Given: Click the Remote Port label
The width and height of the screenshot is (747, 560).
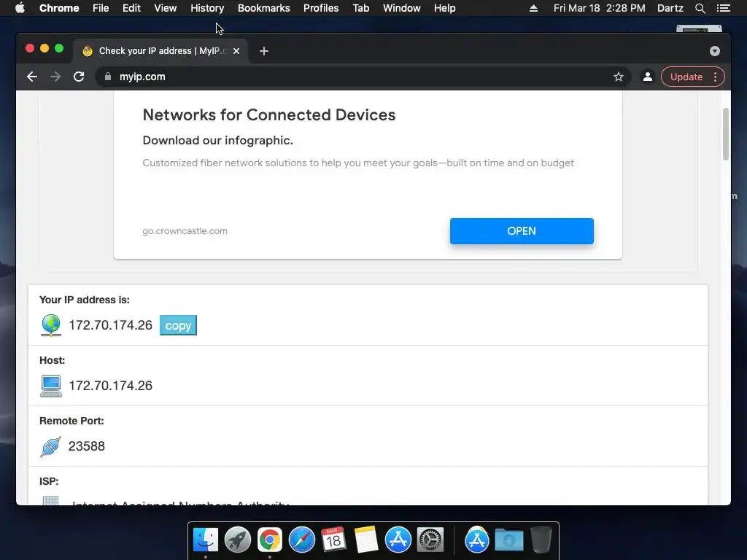Looking at the screenshot, I should coord(71,421).
